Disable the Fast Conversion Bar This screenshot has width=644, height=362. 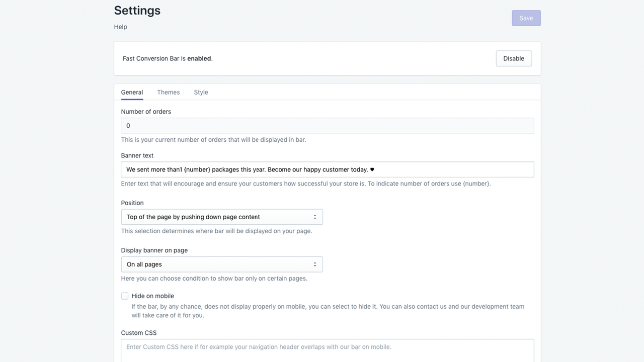(514, 58)
